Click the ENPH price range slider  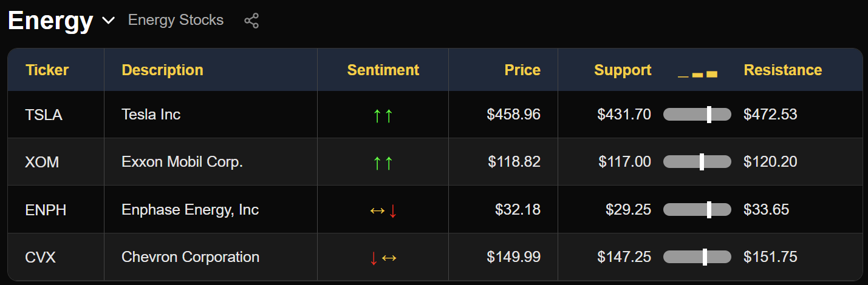pos(697,209)
